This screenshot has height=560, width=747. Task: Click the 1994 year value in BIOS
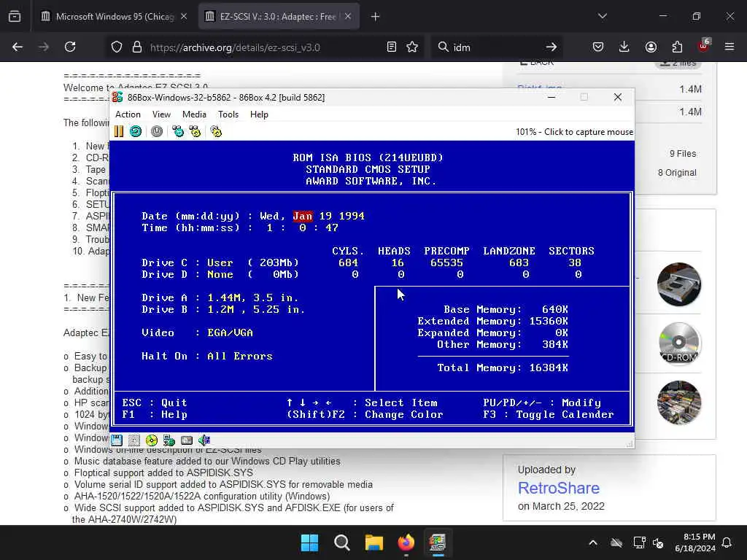352,216
